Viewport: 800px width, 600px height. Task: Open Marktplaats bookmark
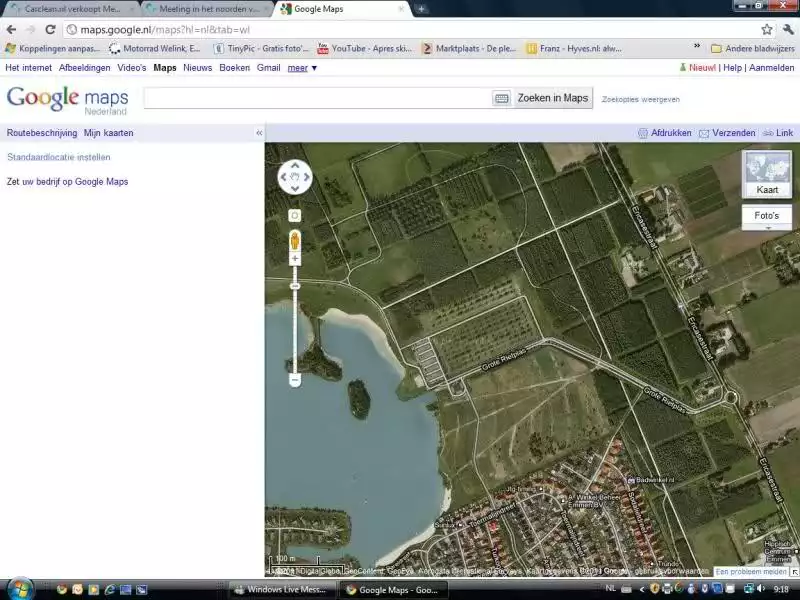click(469, 48)
